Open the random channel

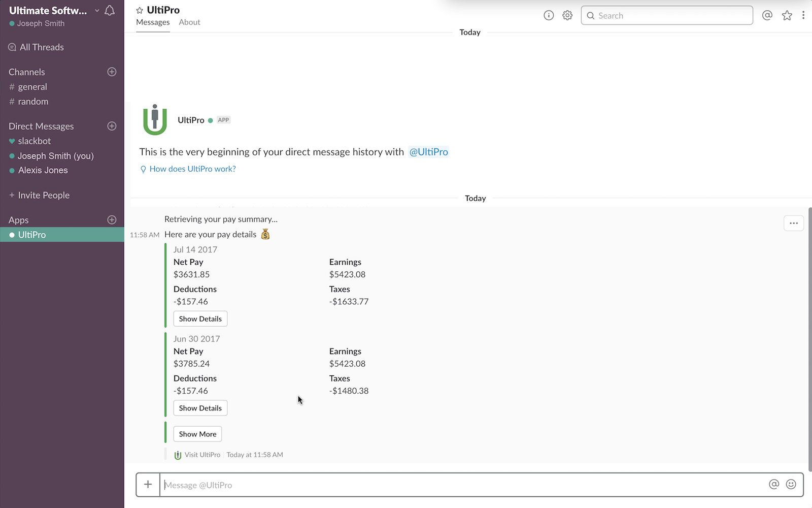tap(62, 102)
